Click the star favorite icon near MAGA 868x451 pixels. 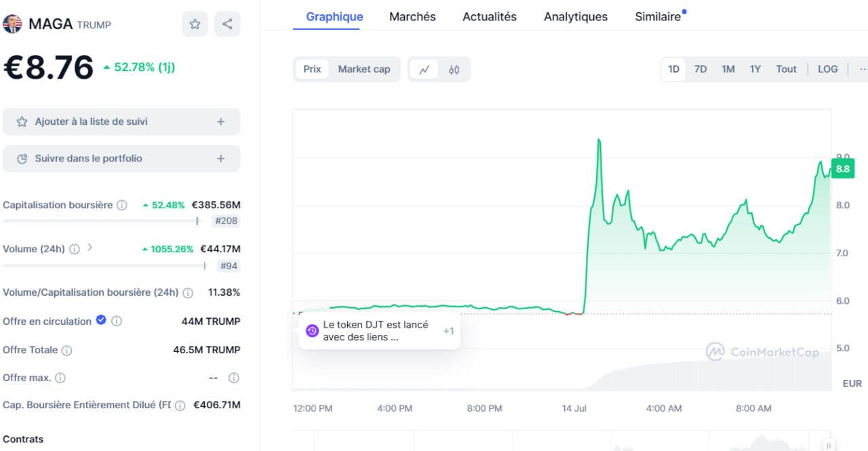click(x=195, y=24)
